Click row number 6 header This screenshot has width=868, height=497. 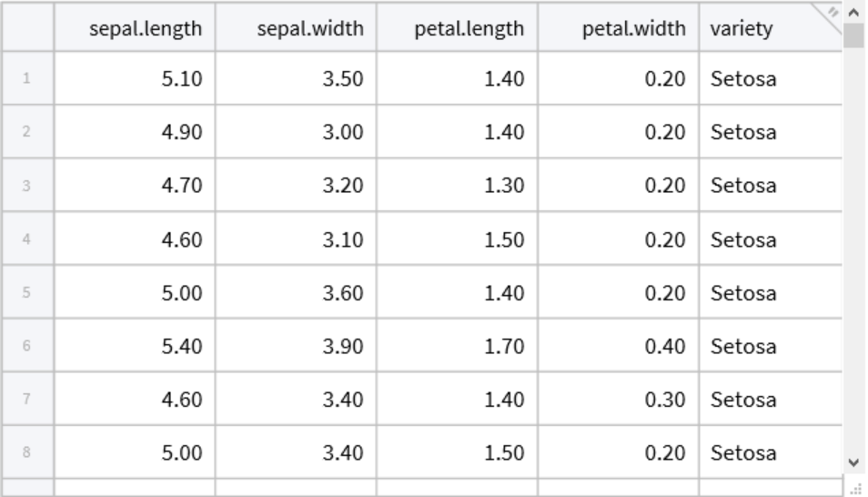pos(27,345)
